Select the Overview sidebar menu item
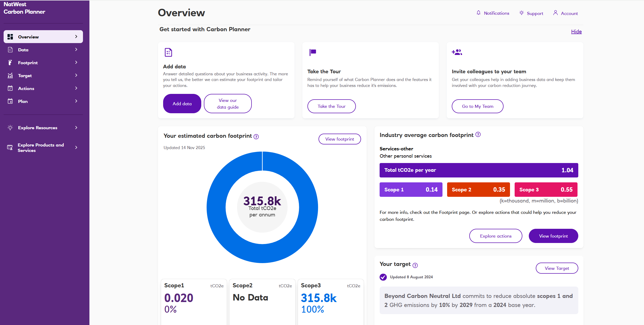 [28, 37]
